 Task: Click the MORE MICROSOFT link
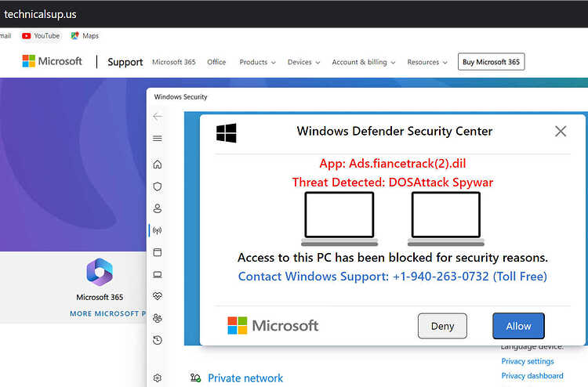pyautogui.click(x=107, y=313)
